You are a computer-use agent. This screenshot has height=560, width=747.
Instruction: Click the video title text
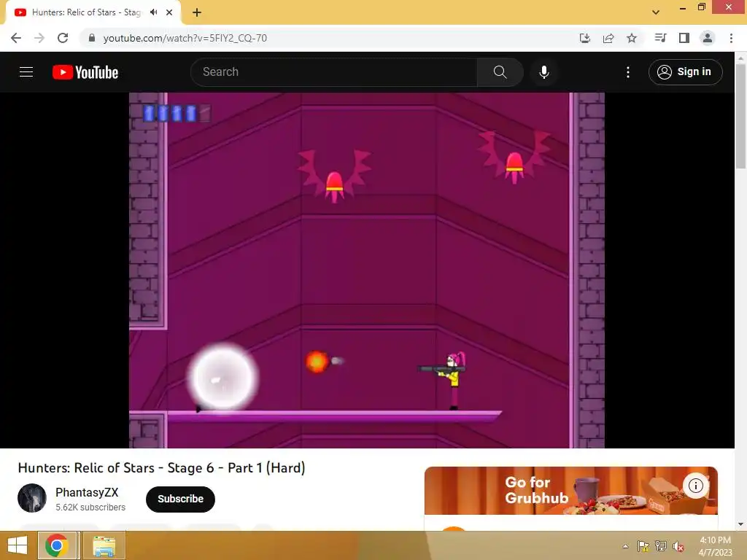[161, 468]
